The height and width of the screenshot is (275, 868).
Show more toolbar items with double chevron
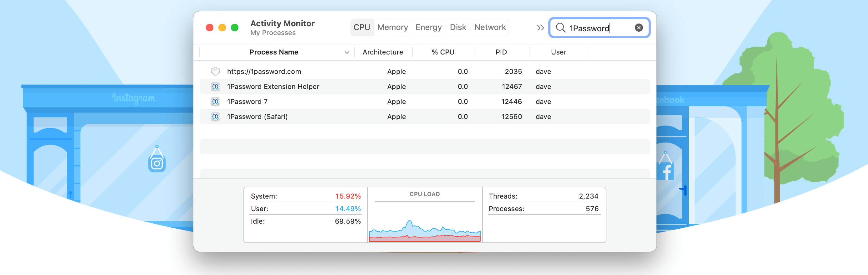tap(540, 28)
